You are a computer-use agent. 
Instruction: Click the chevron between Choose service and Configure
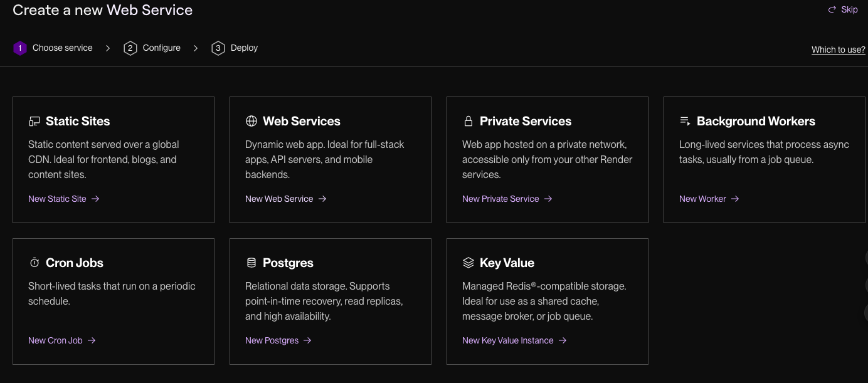tap(108, 48)
